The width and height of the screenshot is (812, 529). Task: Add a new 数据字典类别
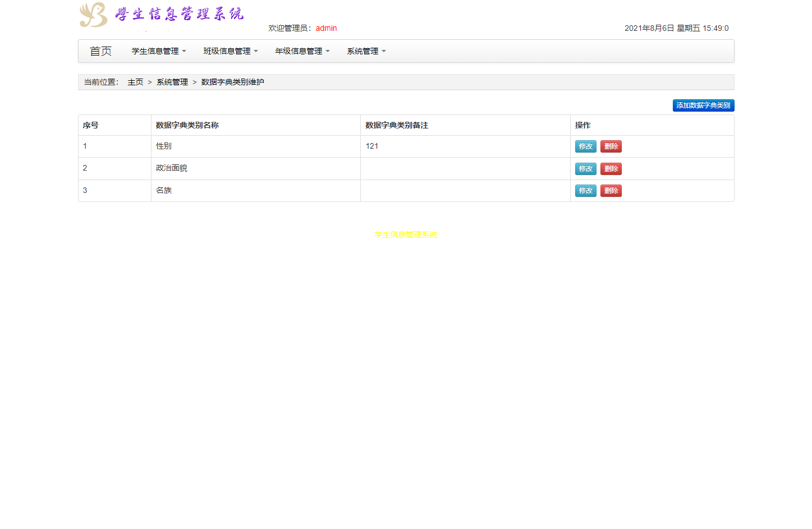coord(703,105)
